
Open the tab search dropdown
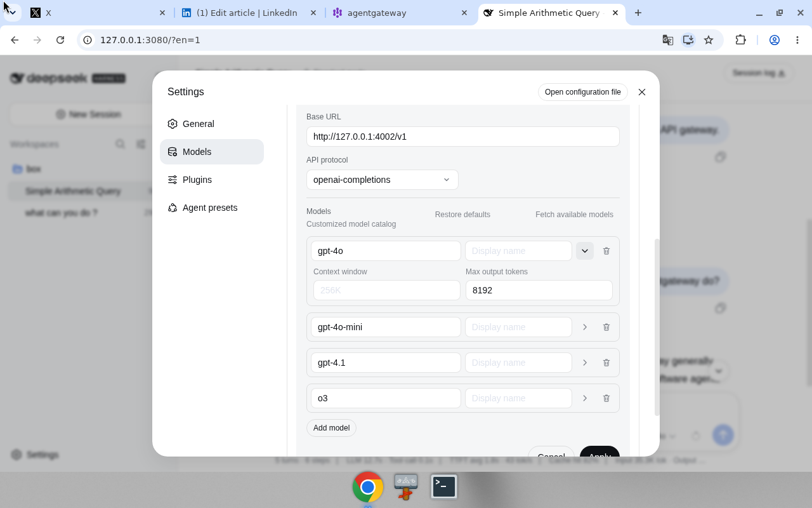[12, 13]
